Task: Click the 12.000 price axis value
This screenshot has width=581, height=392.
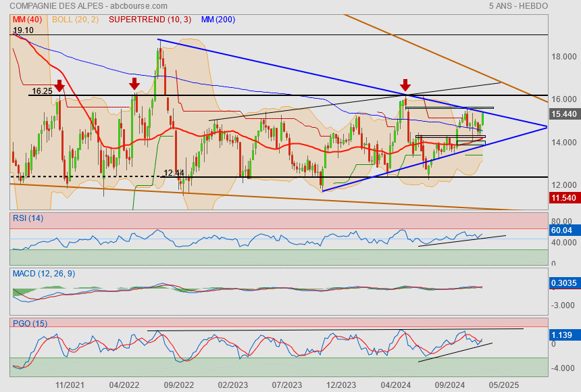Action: (x=564, y=185)
